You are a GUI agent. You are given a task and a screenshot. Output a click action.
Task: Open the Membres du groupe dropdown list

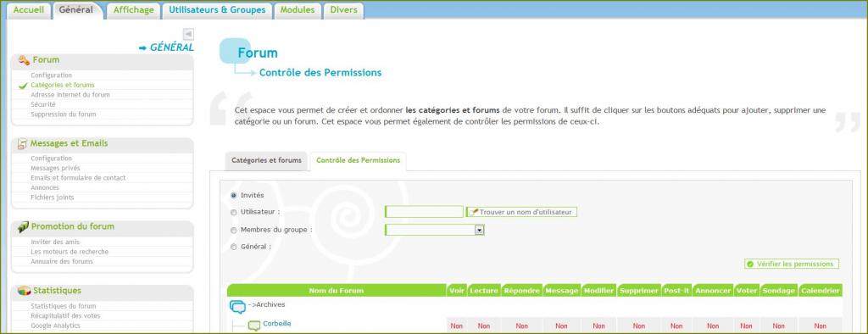click(x=435, y=230)
